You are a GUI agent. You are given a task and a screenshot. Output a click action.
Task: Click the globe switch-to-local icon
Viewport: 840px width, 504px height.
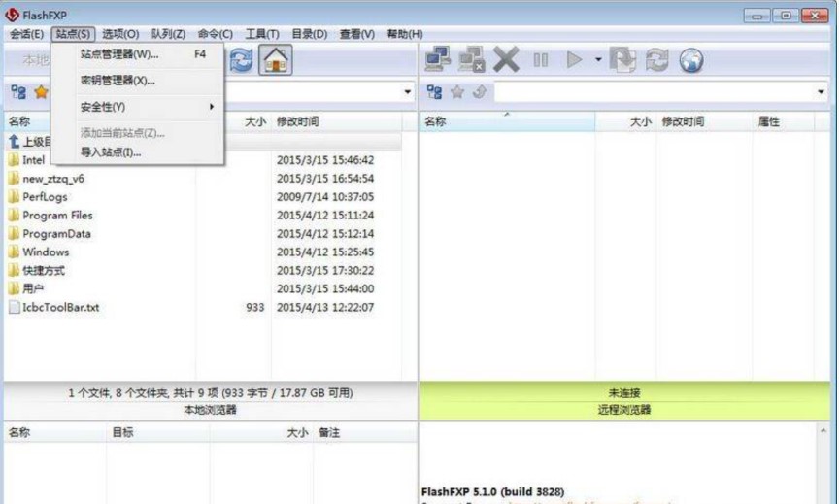coord(691,60)
